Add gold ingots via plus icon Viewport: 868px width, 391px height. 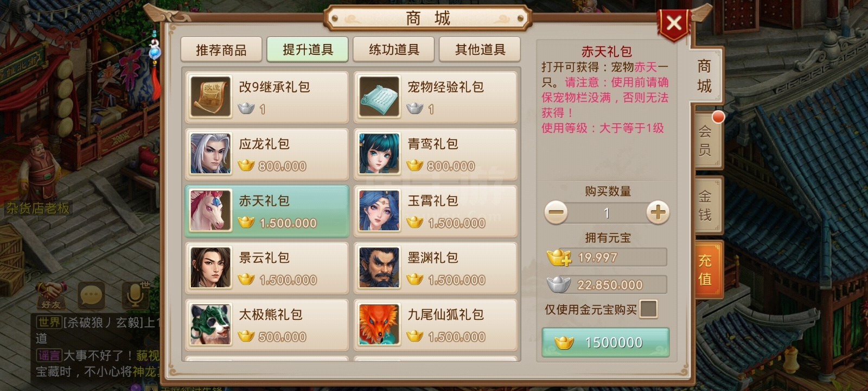click(x=559, y=257)
